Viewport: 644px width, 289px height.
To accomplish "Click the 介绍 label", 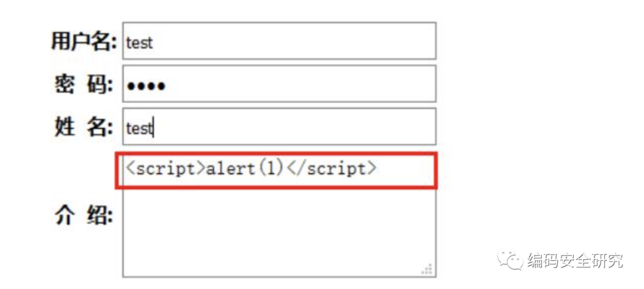I will (x=84, y=215).
